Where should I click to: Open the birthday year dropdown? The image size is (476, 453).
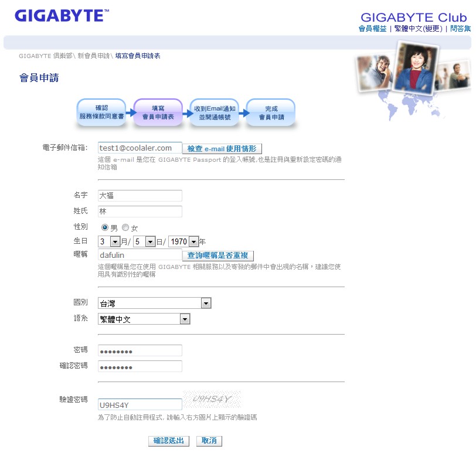click(x=183, y=241)
